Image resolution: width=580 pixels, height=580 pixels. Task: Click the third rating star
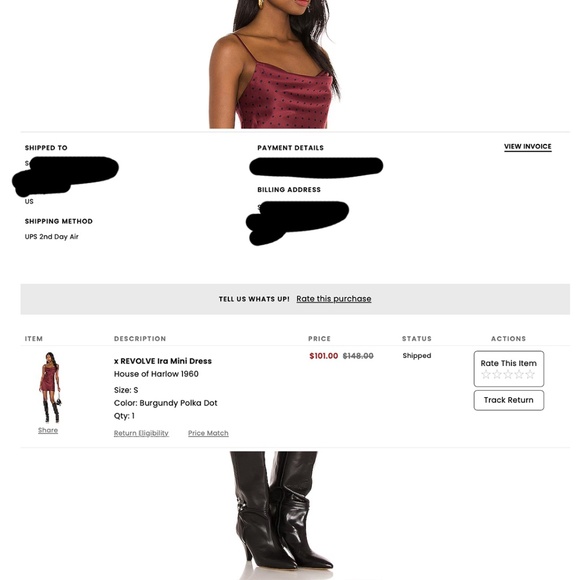point(508,375)
